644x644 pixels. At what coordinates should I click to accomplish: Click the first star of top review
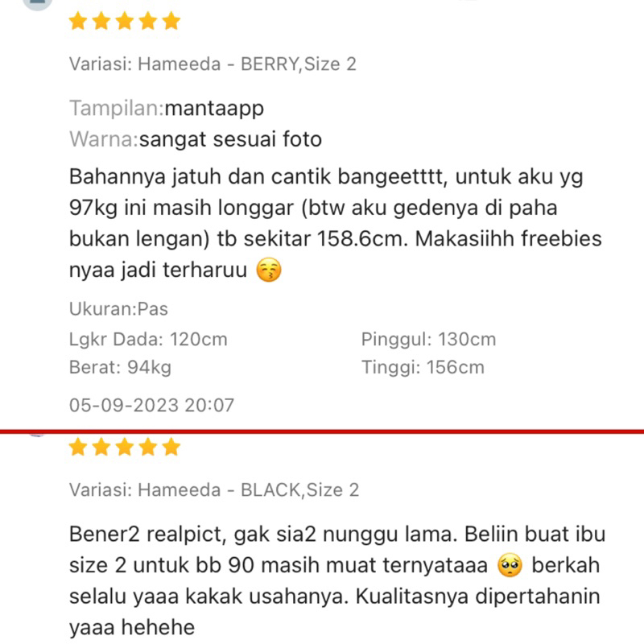click(x=78, y=21)
